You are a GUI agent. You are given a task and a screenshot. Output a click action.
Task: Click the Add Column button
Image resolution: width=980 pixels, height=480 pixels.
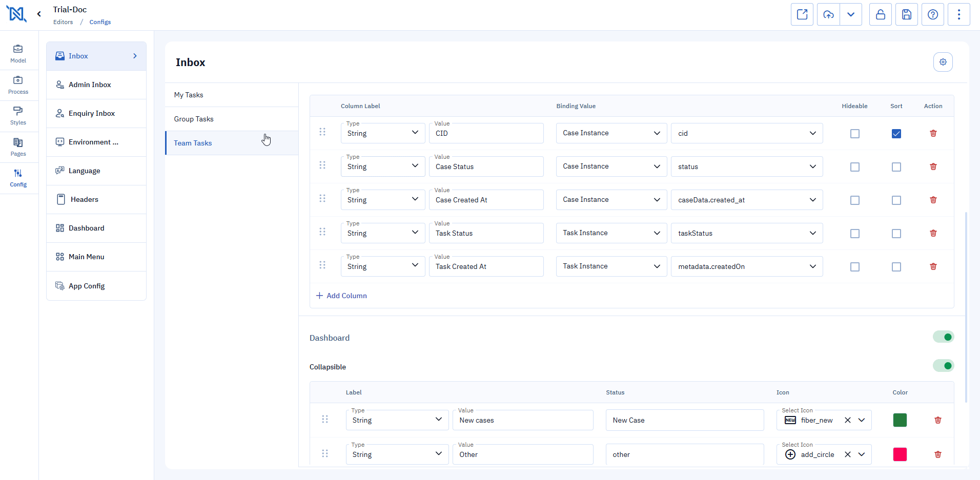pos(341,296)
